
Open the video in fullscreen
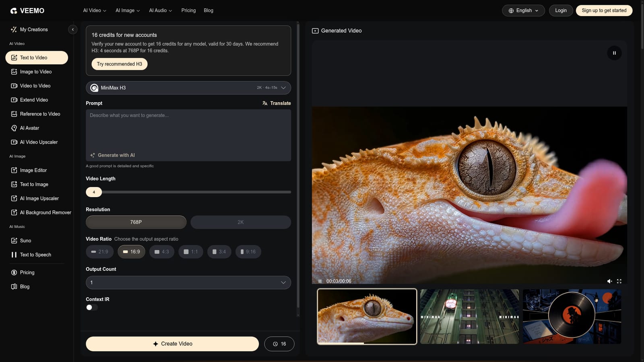pos(619,281)
